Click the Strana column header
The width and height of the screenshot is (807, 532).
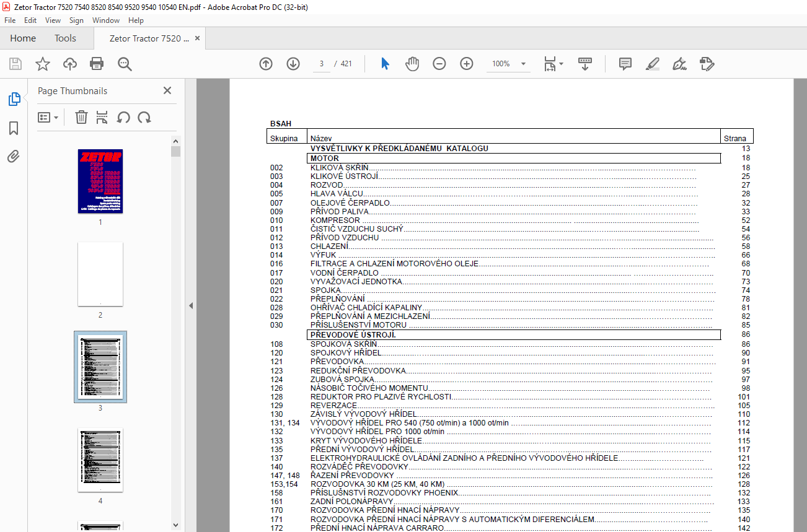pyautogui.click(x=735, y=139)
